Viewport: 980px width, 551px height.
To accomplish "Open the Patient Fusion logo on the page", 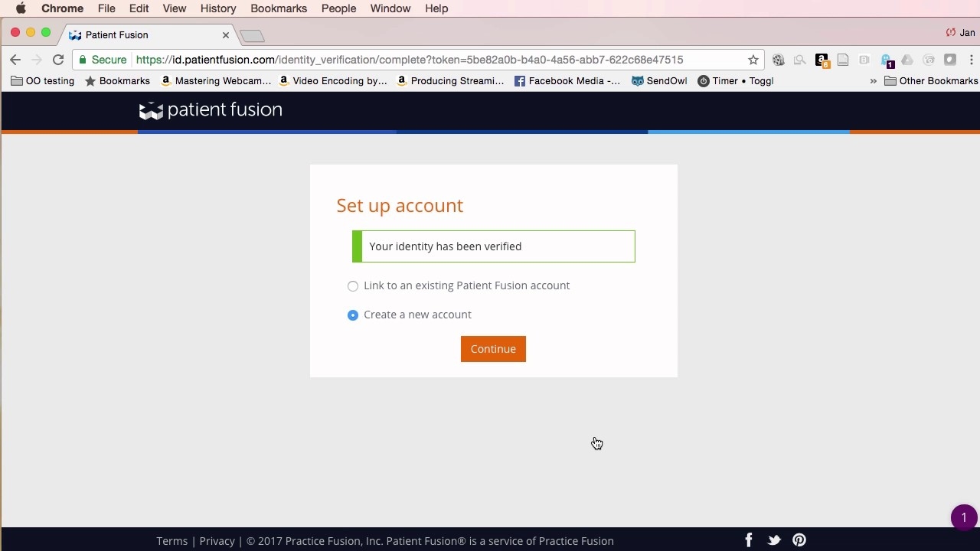I will pyautogui.click(x=211, y=110).
